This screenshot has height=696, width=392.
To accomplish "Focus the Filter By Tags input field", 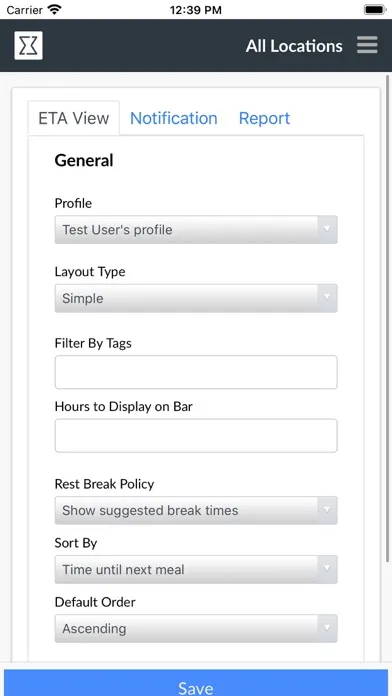I will (196, 372).
